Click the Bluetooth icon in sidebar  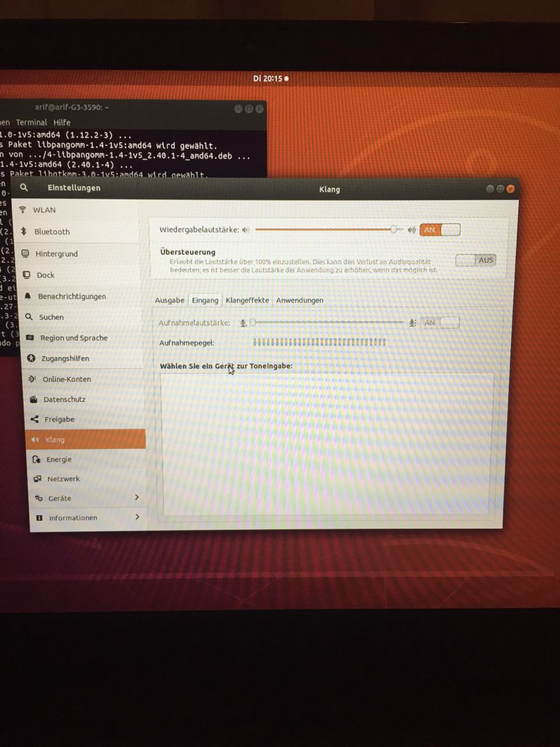click(x=24, y=231)
